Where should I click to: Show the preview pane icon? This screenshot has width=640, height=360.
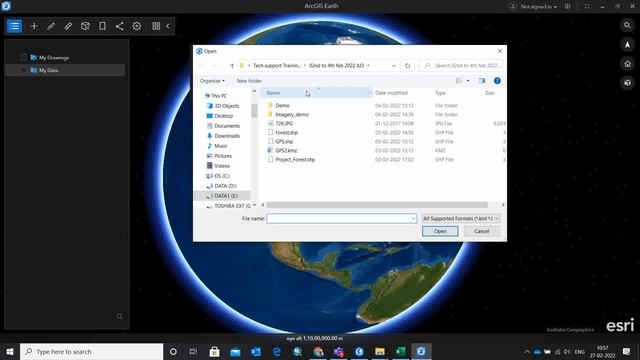point(482,81)
